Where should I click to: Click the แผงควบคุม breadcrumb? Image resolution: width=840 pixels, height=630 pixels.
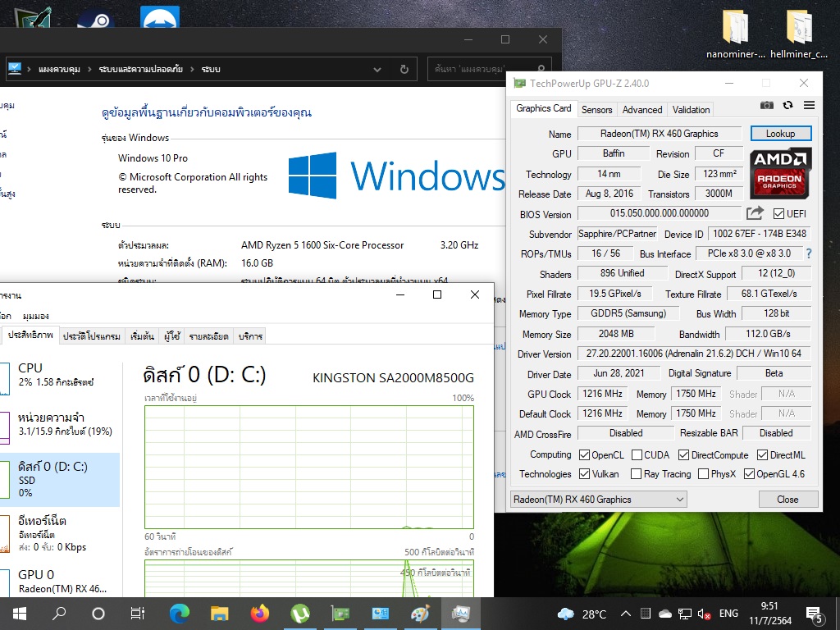[x=59, y=69]
